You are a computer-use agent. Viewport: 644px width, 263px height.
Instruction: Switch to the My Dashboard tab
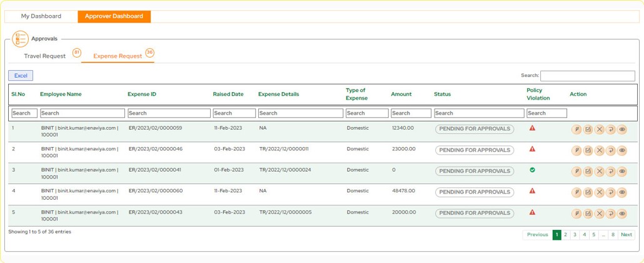41,16
